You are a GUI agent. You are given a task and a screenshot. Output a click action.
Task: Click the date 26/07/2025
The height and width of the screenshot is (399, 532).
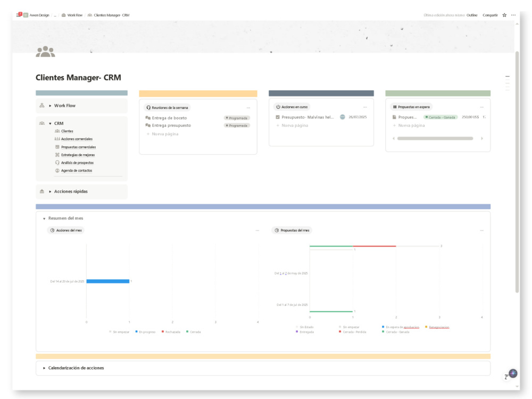click(x=358, y=117)
